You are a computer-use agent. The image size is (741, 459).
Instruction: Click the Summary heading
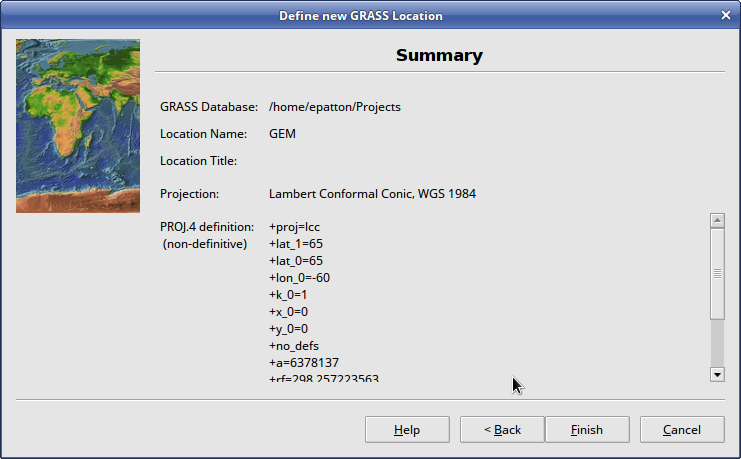coord(439,55)
